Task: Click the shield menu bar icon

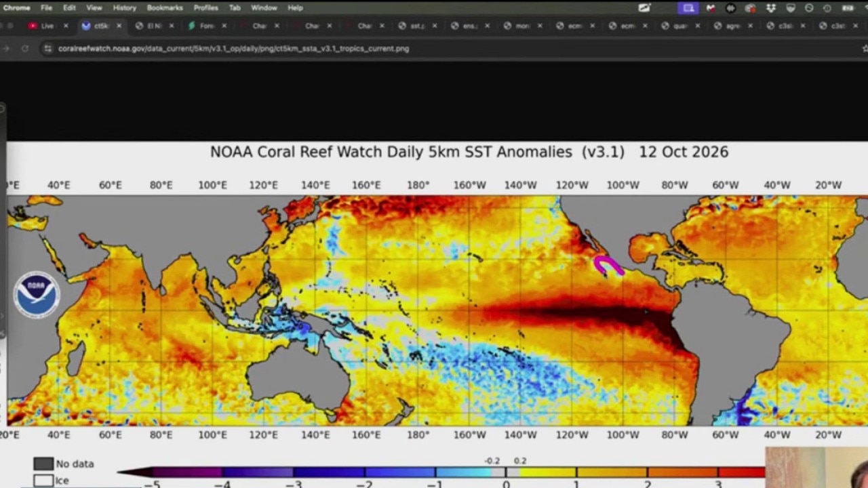Action: [x=790, y=8]
